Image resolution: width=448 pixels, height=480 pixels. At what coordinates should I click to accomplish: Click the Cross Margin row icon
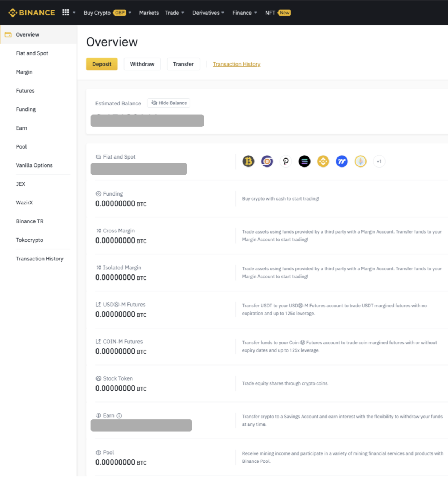click(x=98, y=231)
